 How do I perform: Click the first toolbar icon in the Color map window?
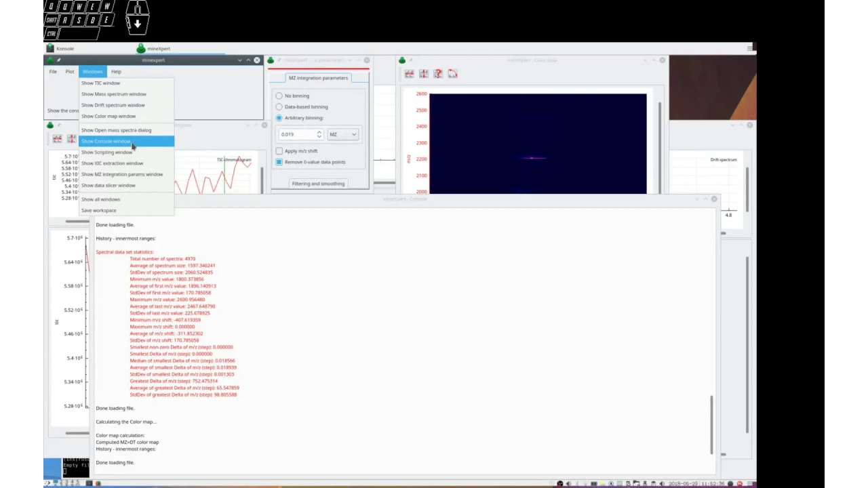(x=409, y=74)
